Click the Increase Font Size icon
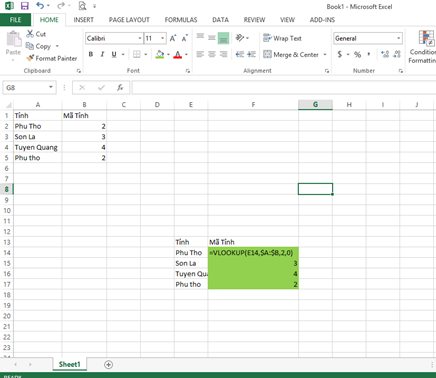436x378 pixels. point(173,38)
